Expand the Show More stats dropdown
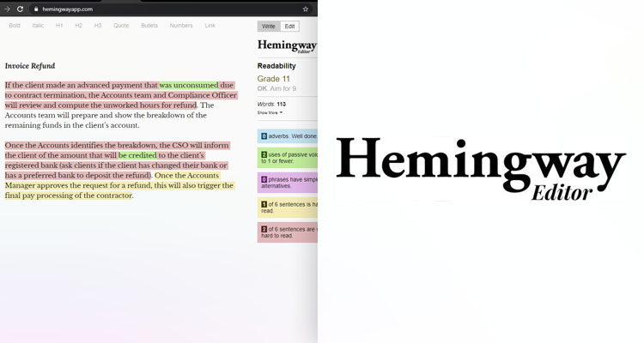644x343 pixels. coord(270,112)
